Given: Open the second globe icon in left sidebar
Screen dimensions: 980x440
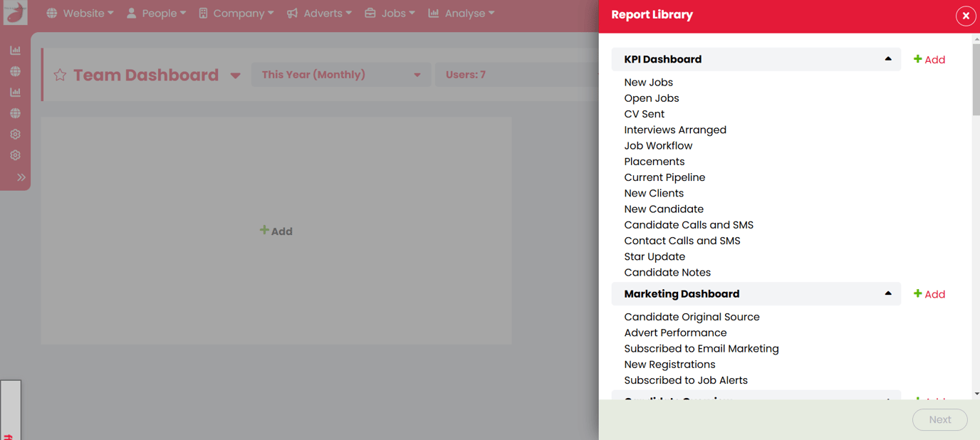Looking at the screenshot, I should coord(15,113).
